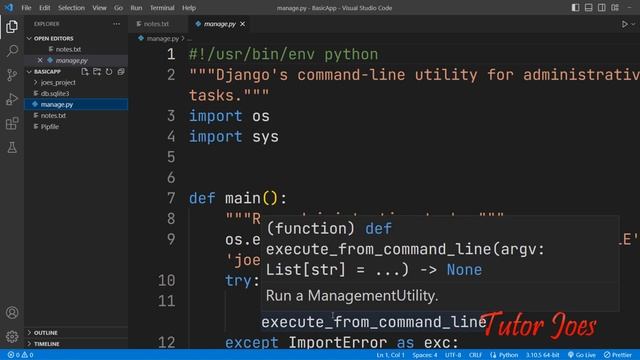The width and height of the screenshot is (640, 360).
Task: Collapse the Open Editors section
Action: [53, 38]
